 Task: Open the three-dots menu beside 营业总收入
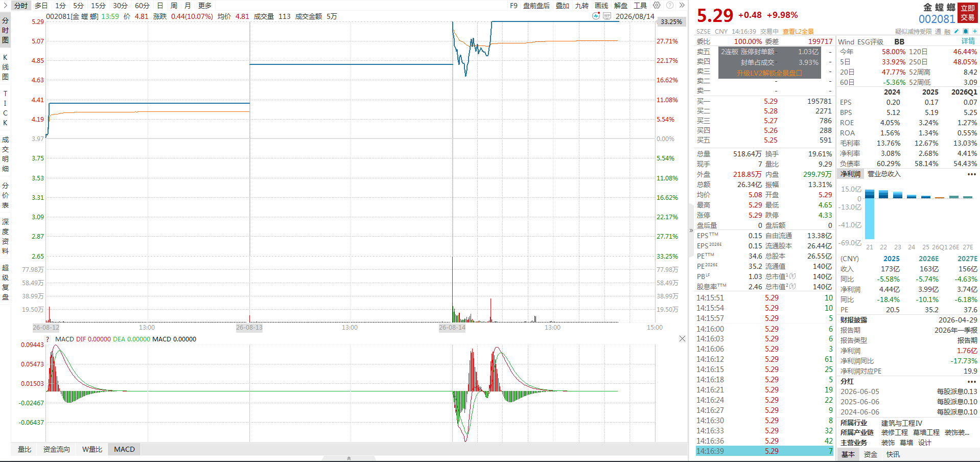972,174
